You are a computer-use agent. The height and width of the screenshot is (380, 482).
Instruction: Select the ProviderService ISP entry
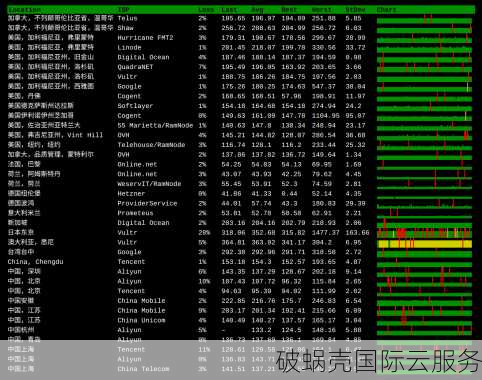(x=147, y=203)
